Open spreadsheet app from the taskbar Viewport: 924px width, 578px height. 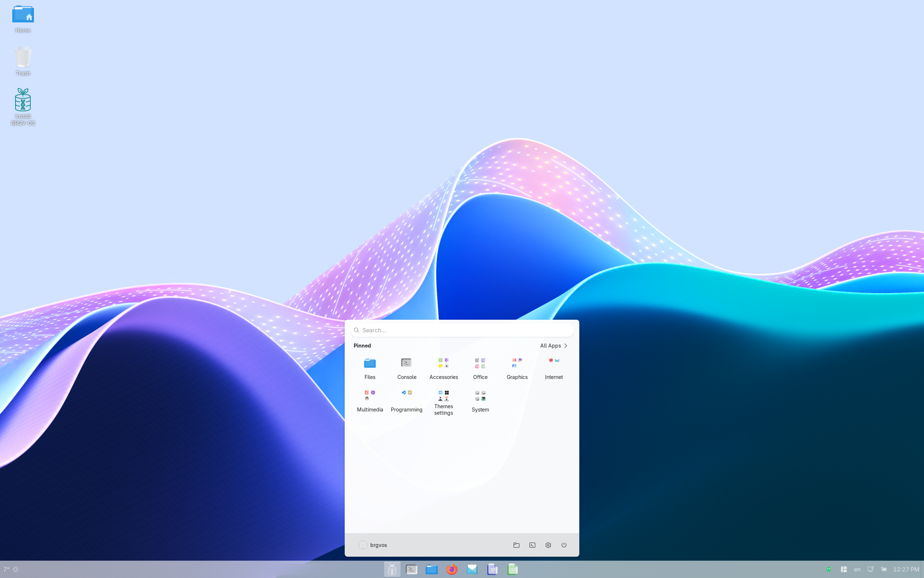pyautogui.click(x=513, y=569)
